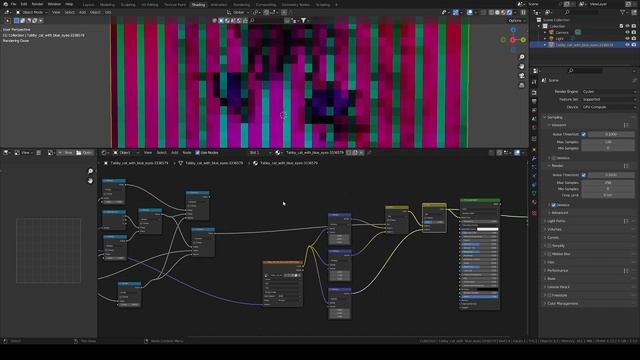Image resolution: width=640 pixels, height=360 pixels.
Task: Open the viewport Options dropdown
Action: (516, 20)
